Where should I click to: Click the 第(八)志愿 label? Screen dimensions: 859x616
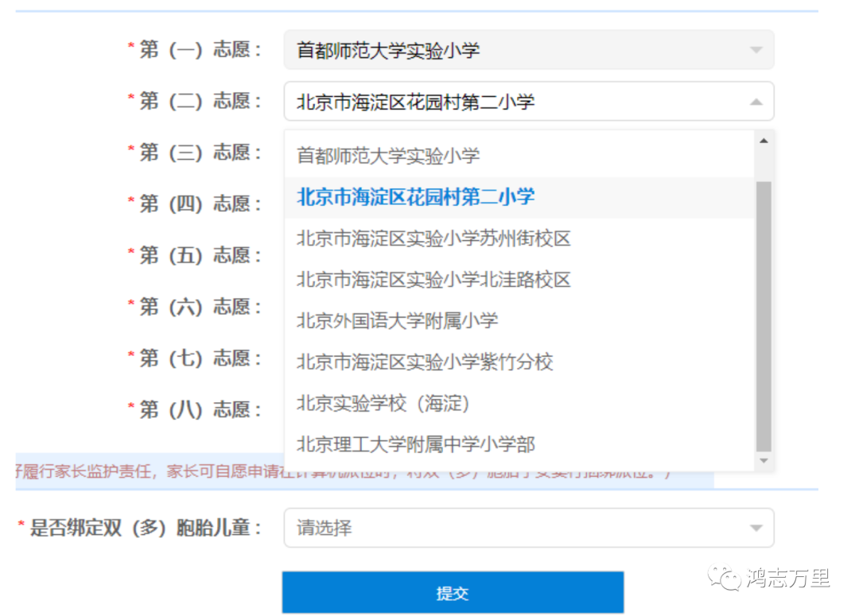click(200, 409)
